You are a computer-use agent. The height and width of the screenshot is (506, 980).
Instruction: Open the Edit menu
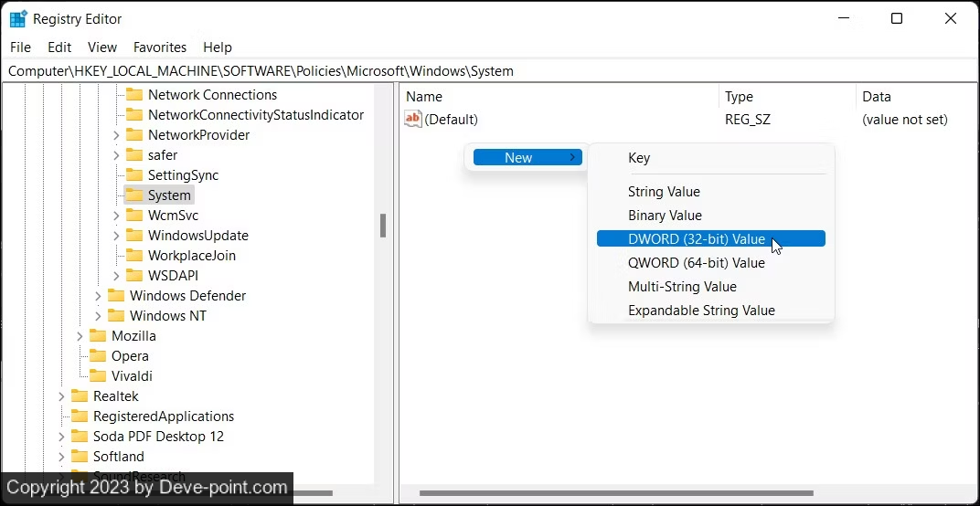pos(59,47)
